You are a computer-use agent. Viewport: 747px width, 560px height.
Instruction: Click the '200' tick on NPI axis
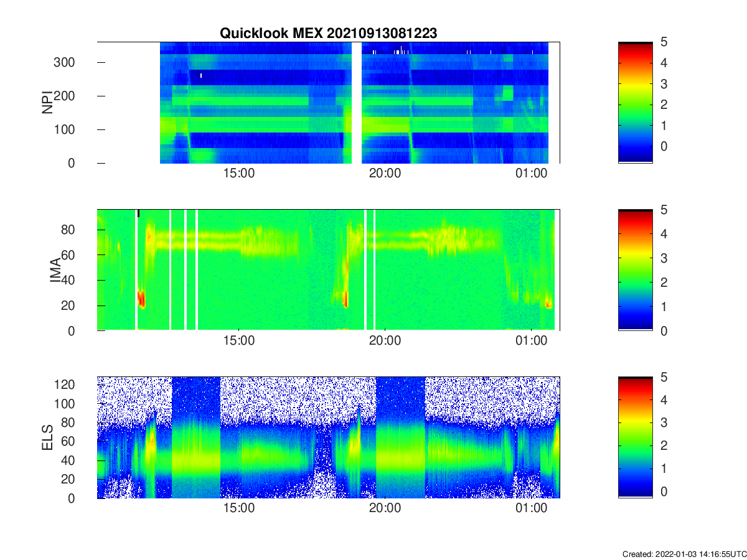click(x=65, y=96)
